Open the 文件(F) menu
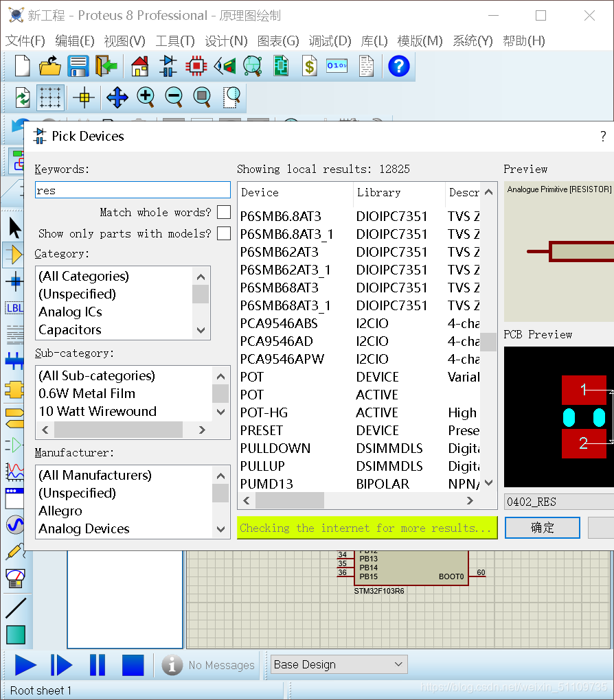This screenshot has height=700, width=614. pyautogui.click(x=25, y=41)
